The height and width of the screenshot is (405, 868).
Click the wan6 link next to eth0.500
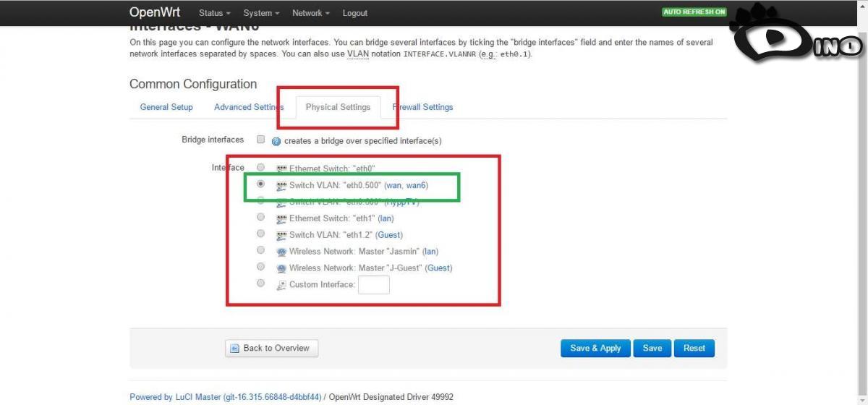point(416,186)
